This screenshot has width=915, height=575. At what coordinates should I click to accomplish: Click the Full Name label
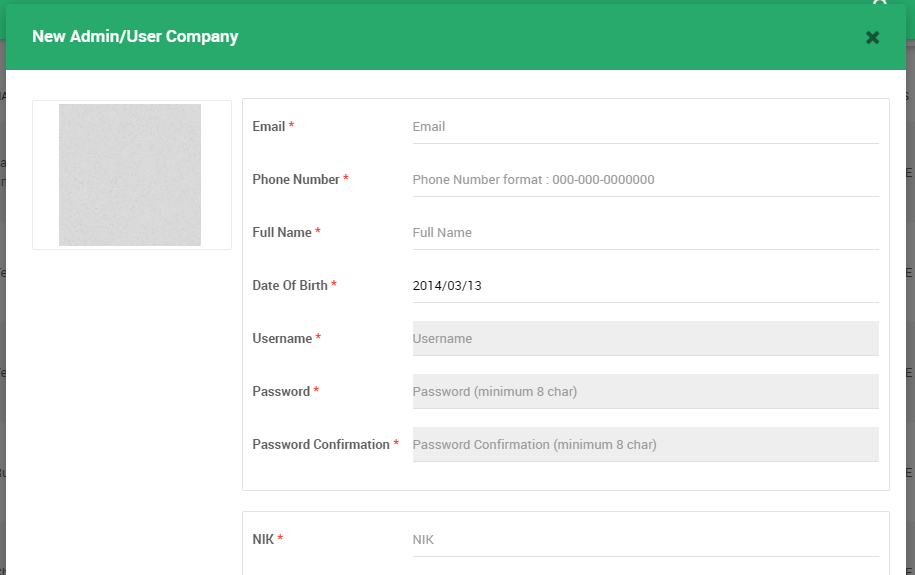282,232
